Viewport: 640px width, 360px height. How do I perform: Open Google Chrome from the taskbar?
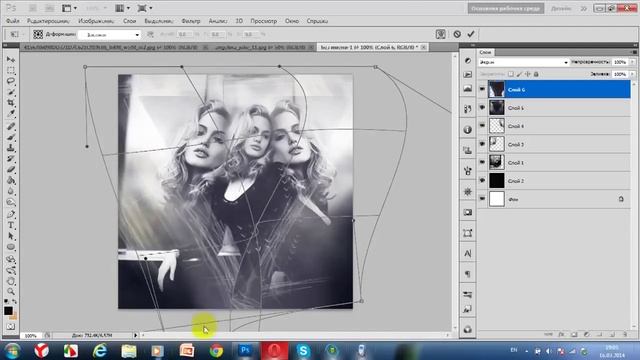[216, 351]
